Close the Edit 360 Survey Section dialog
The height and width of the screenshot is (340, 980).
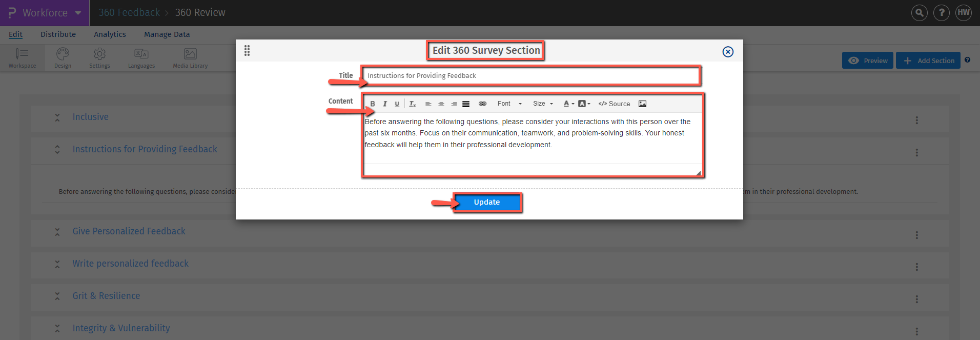[x=728, y=52]
